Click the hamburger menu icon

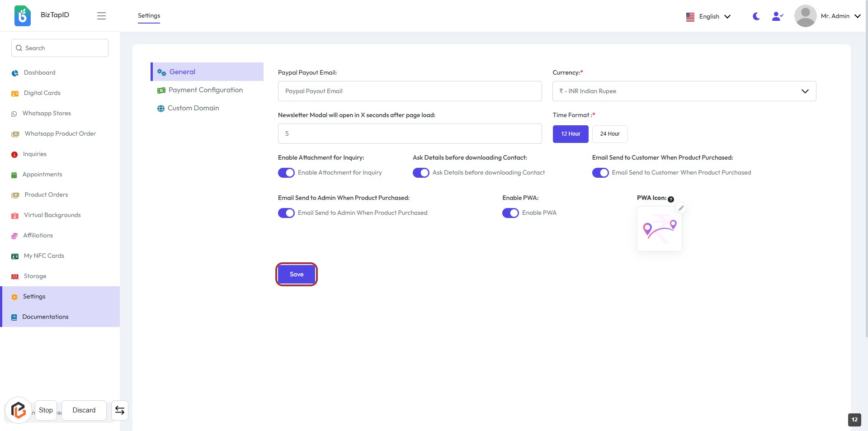tap(101, 16)
